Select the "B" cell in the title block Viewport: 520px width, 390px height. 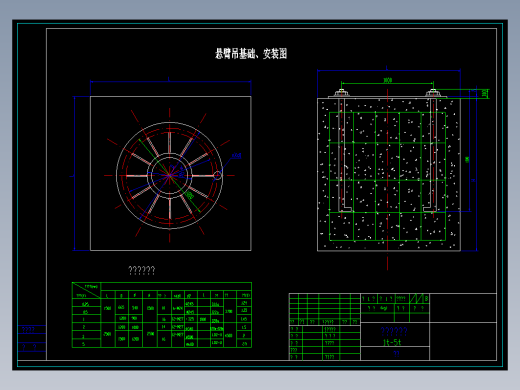tap(426, 298)
